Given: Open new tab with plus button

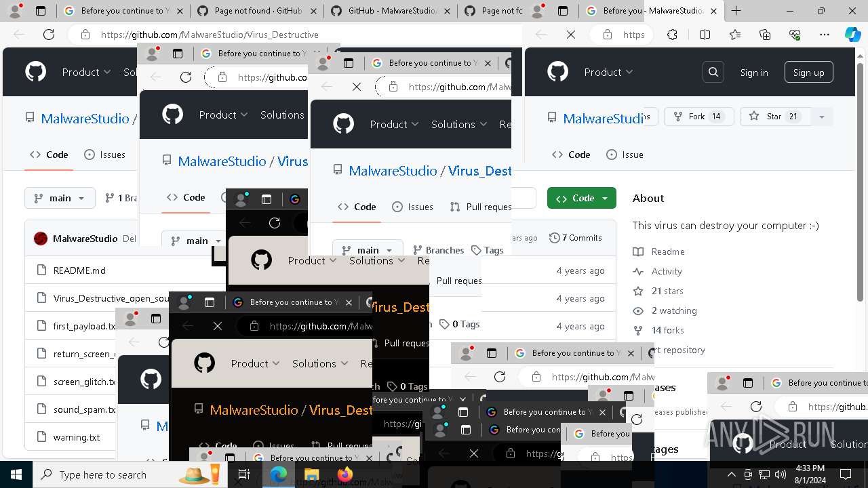Looking at the screenshot, I should pyautogui.click(x=736, y=11).
